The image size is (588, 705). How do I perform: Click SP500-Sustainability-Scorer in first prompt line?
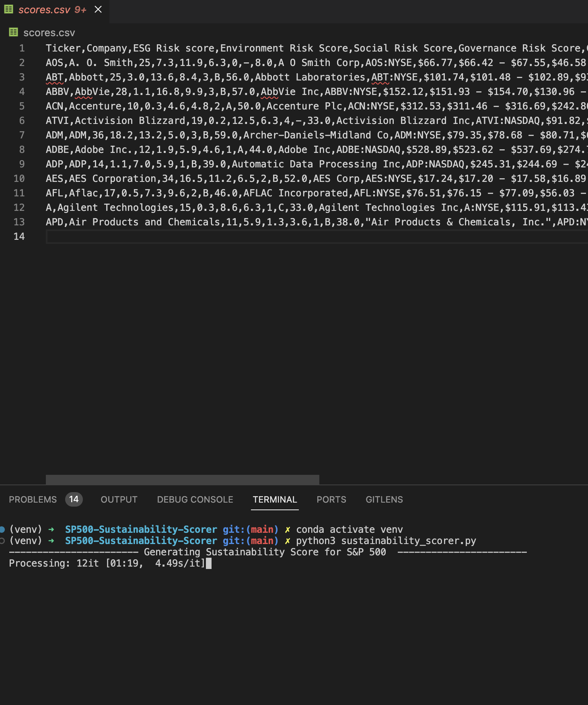pos(141,530)
